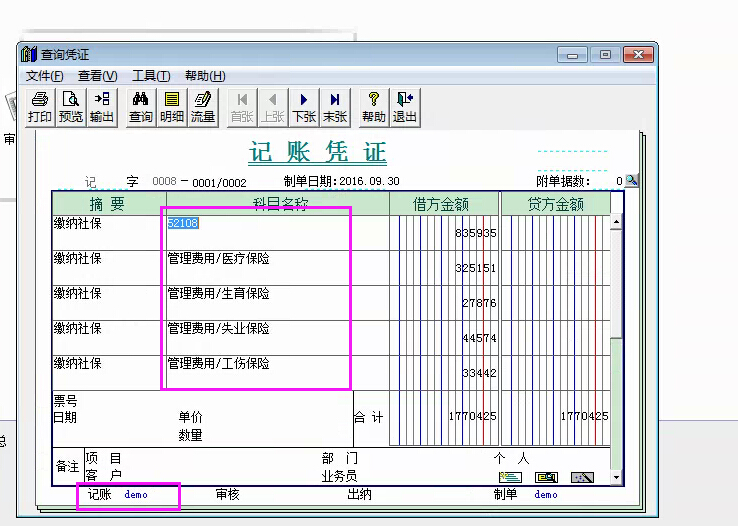738x526 pixels.
Task: Go to 上张 previous voucher
Action: coord(273,107)
